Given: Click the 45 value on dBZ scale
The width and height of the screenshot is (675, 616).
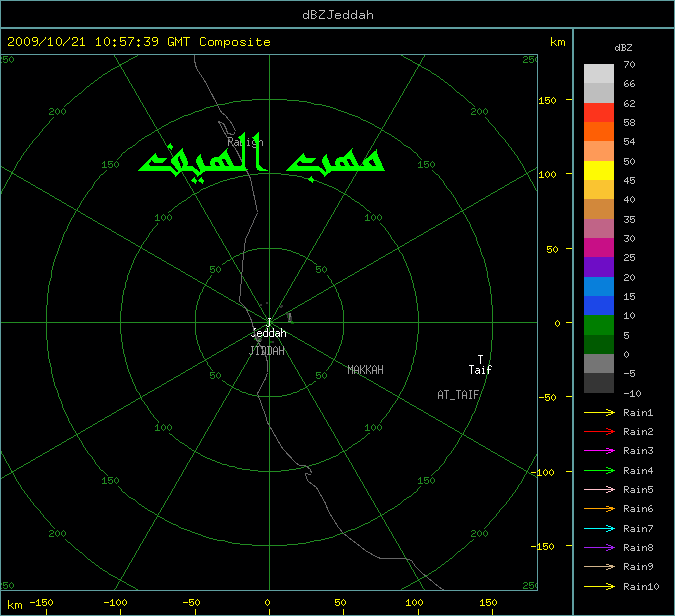Looking at the screenshot, I should (629, 180).
